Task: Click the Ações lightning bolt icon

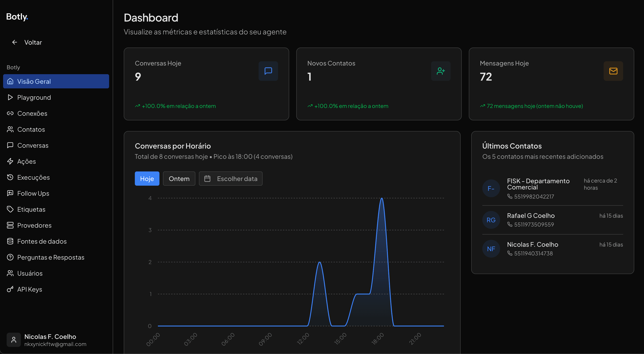Action: coord(10,161)
